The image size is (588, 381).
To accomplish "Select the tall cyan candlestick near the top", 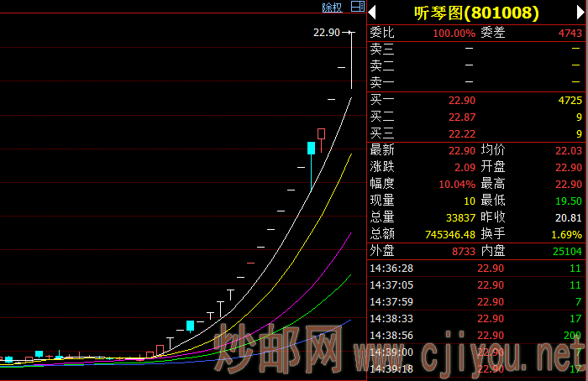I will [x=312, y=149].
